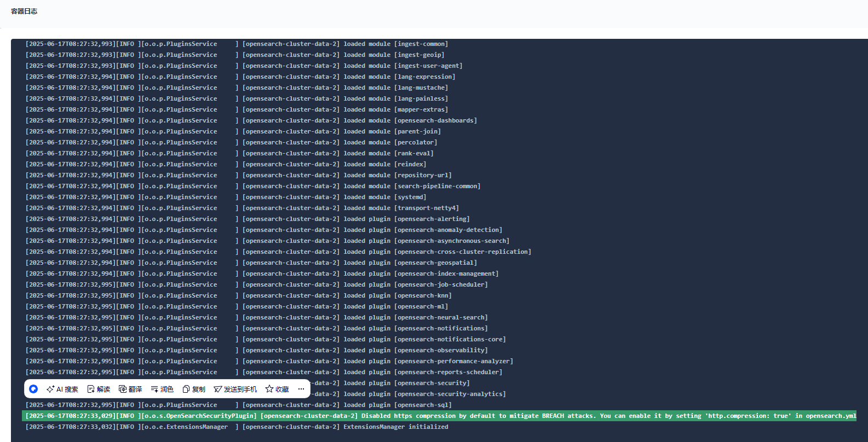Click log line loaded module [lang-mustache]
Image resolution: width=868 pixels, height=442 pixels.
click(237, 88)
